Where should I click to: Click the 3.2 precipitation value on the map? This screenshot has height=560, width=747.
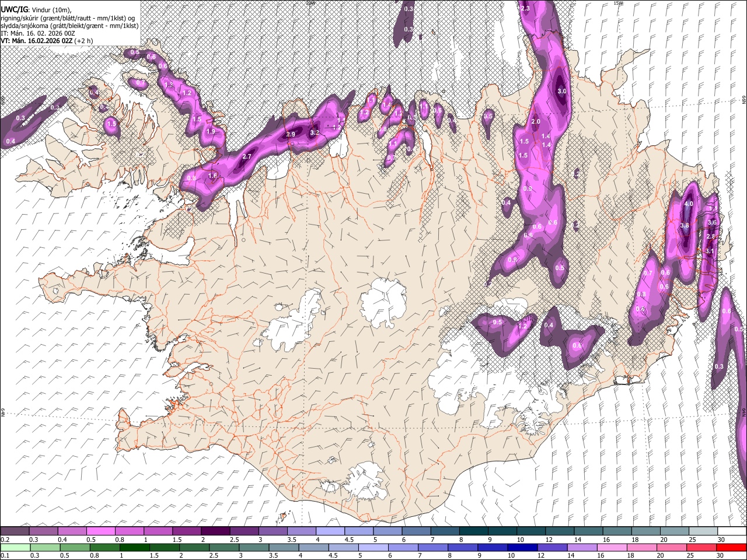point(315,132)
